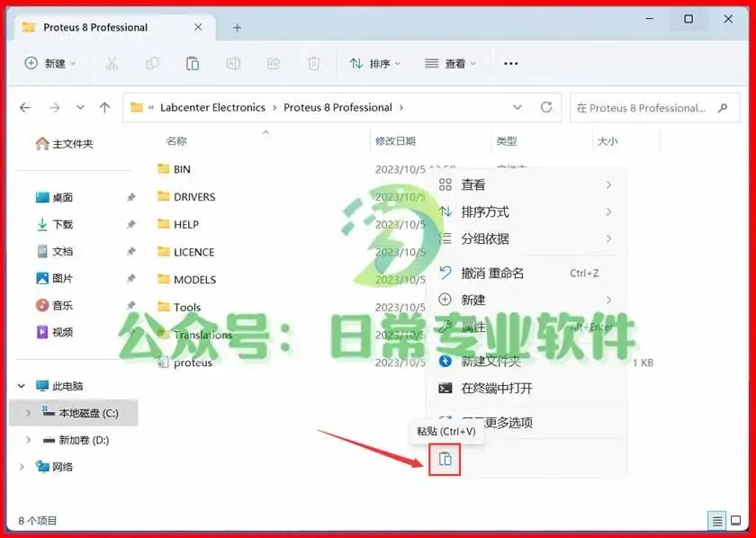Go up one folder level arrow
Viewport: 756px width, 538px height.
[x=105, y=107]
